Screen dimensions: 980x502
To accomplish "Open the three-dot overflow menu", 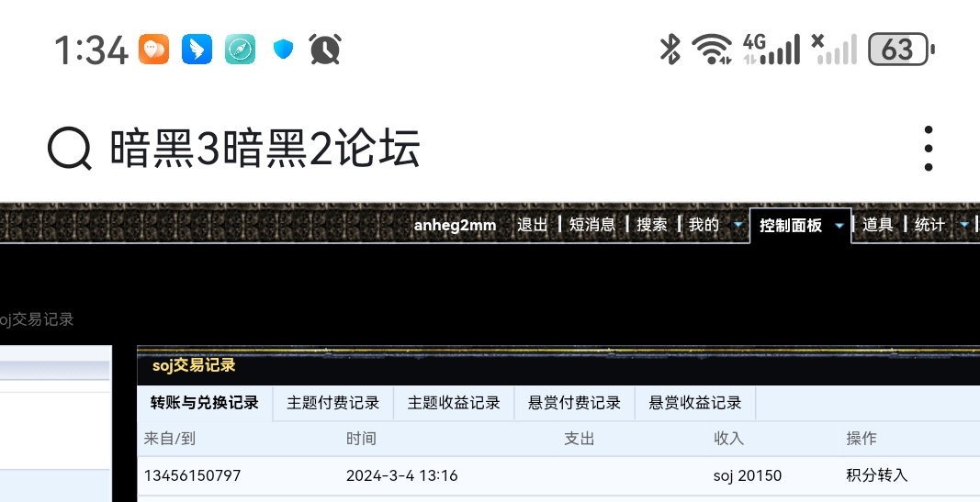I will coord(929,148).
